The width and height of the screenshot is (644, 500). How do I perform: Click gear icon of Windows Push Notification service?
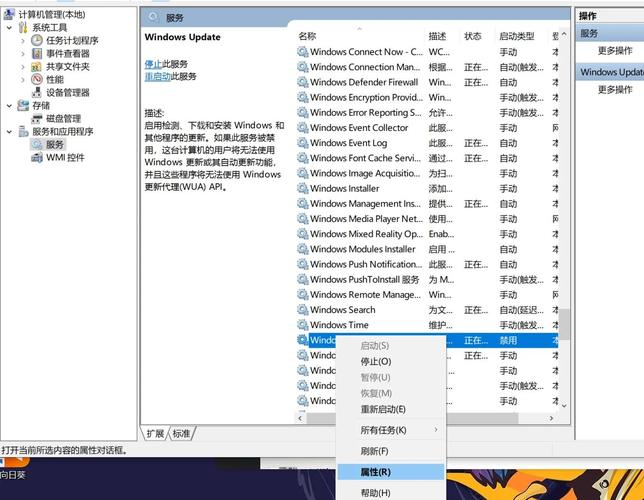pyautogui.click(x=303, y=264)
